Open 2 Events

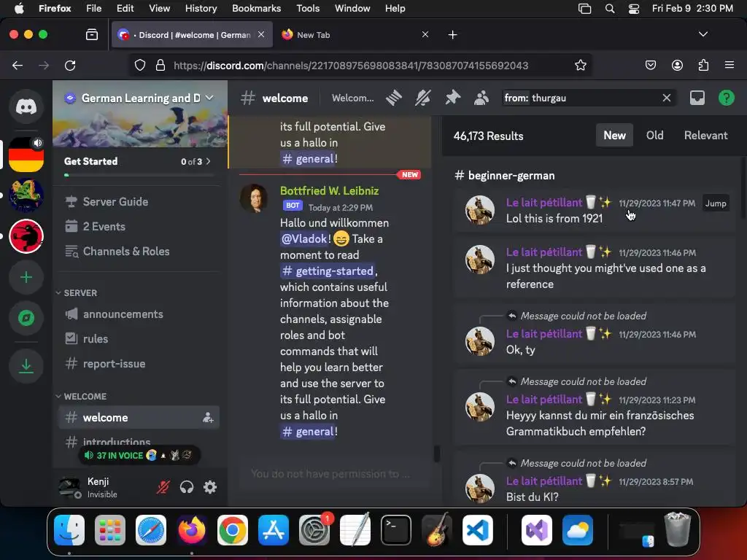click(x=138, y=227)
